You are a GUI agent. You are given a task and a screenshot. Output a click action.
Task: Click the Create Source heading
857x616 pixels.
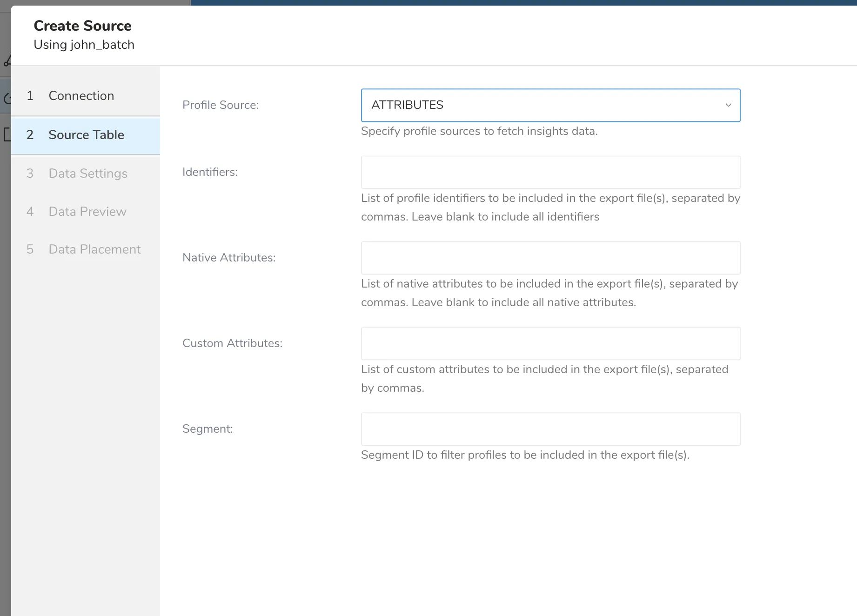click(82, 26)
